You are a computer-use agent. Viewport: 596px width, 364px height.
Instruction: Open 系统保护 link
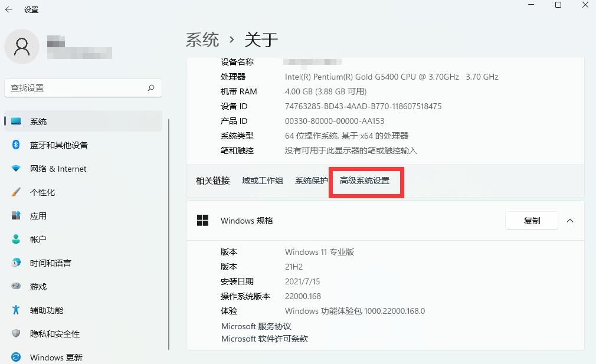pyautogui.click(x=312, y=181)
